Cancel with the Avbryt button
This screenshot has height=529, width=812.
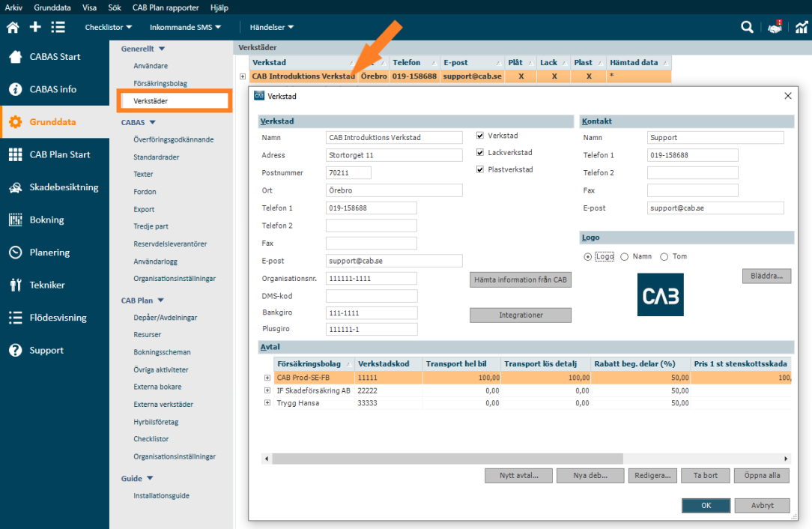(763, 506)
